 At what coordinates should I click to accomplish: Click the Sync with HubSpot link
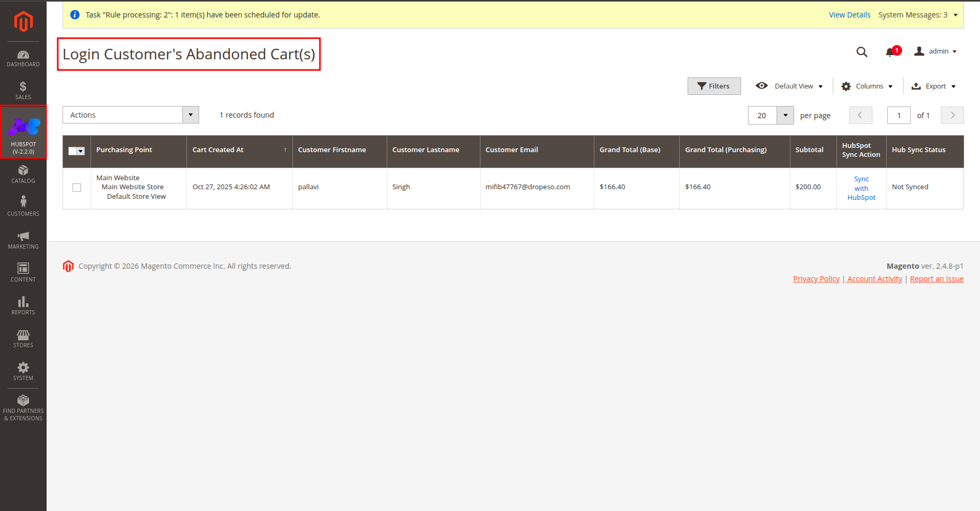(x=861, y=188)
